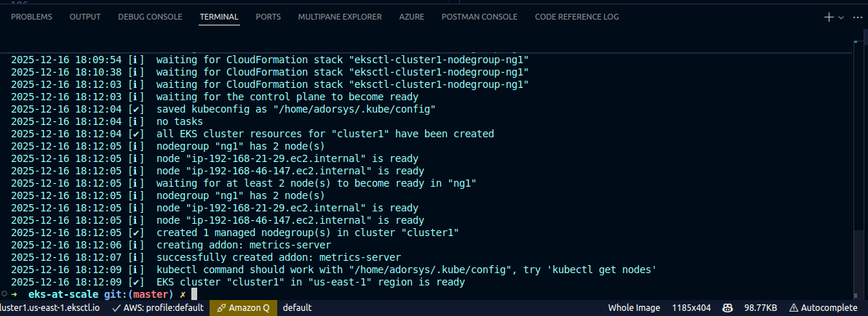Open the panel's more actions ellipsis menu
868x316 pixels.
(x=858, y=17)
